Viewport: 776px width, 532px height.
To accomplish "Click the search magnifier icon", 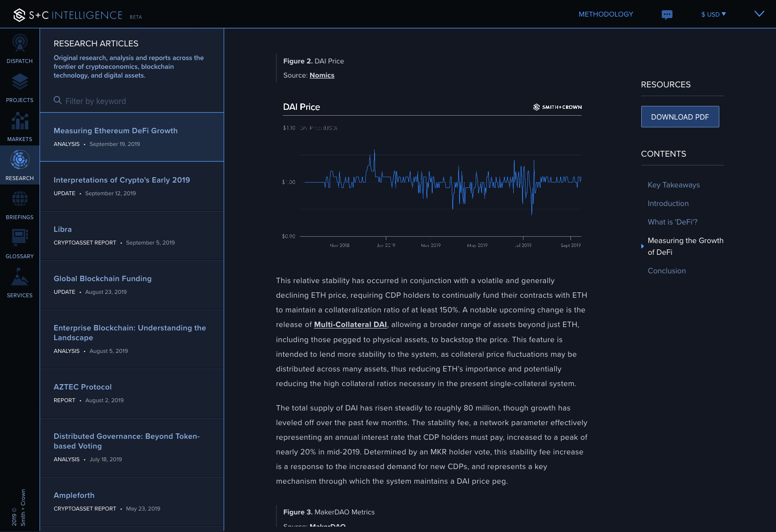I will coord(58,100).
